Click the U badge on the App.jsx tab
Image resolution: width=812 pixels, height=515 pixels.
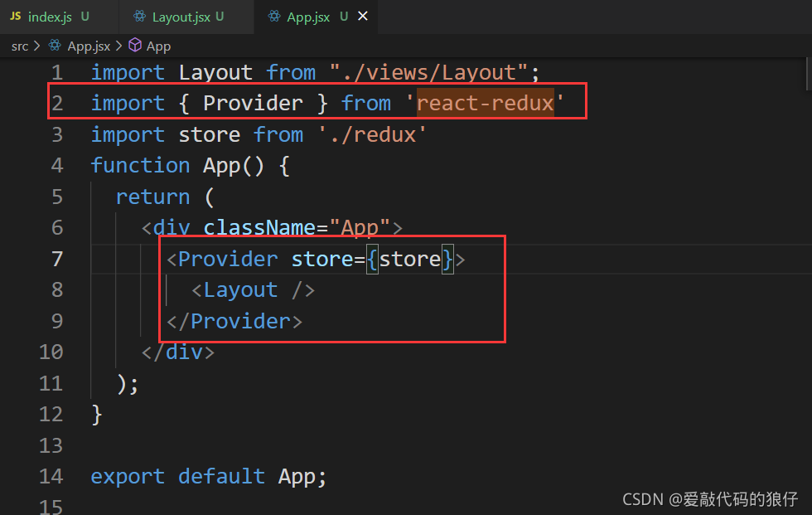click(x=344, y=16)
